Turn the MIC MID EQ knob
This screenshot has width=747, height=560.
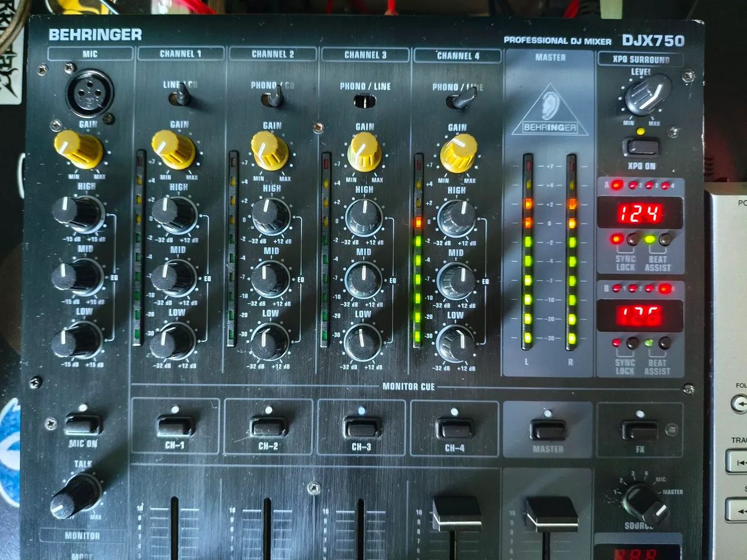[x=77, y=276]
